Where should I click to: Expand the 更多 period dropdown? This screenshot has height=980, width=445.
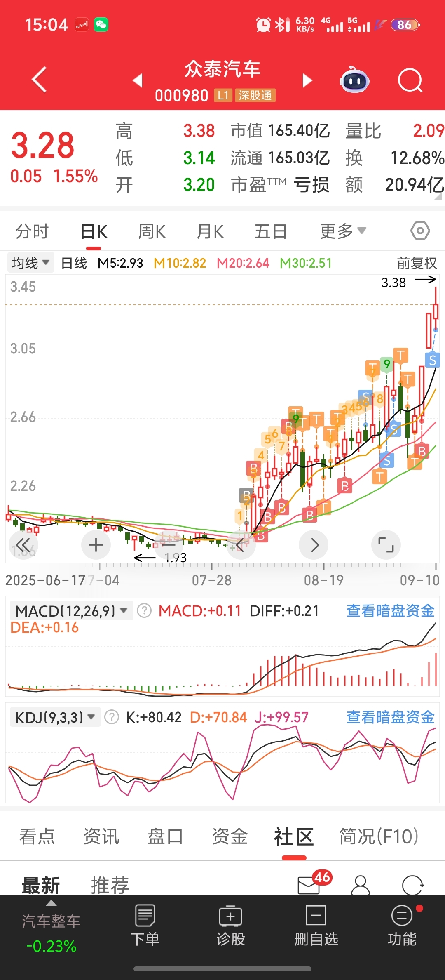point(343,231)
